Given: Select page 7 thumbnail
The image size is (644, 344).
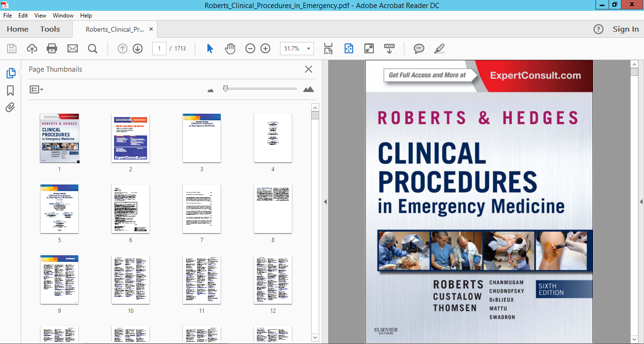Looking at the screenshot, I should [x=202, y=209].
